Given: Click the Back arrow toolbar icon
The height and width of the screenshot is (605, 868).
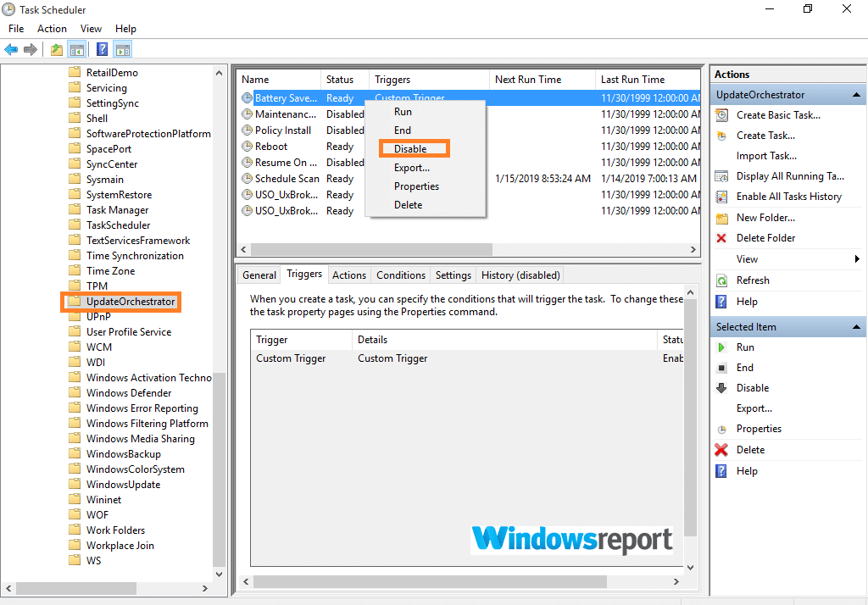Looking at the screenshot, I should coord(11,50).
